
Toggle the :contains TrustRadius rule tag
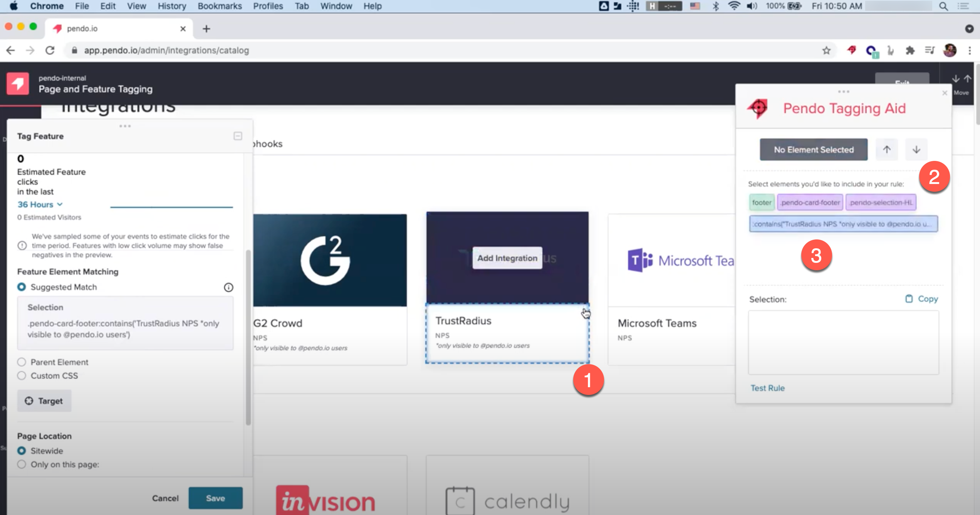pos(843,224)
